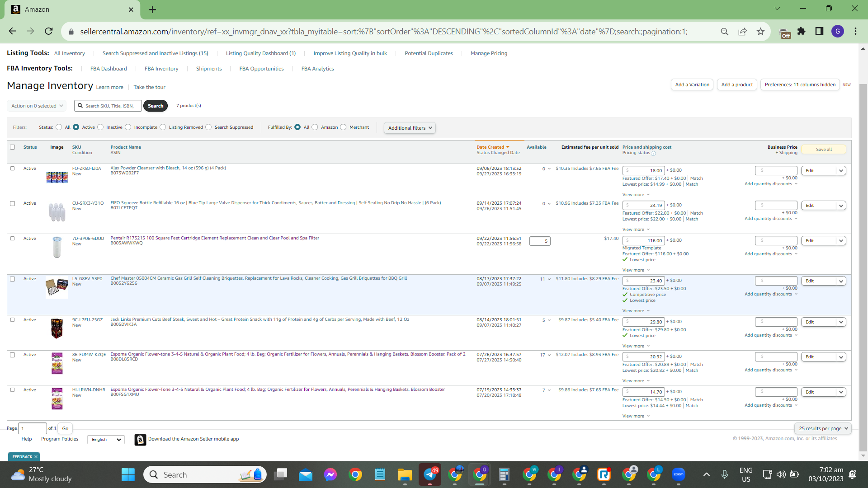
Task: Open the Telegram app in the taskbar
Action: [429, 474]
